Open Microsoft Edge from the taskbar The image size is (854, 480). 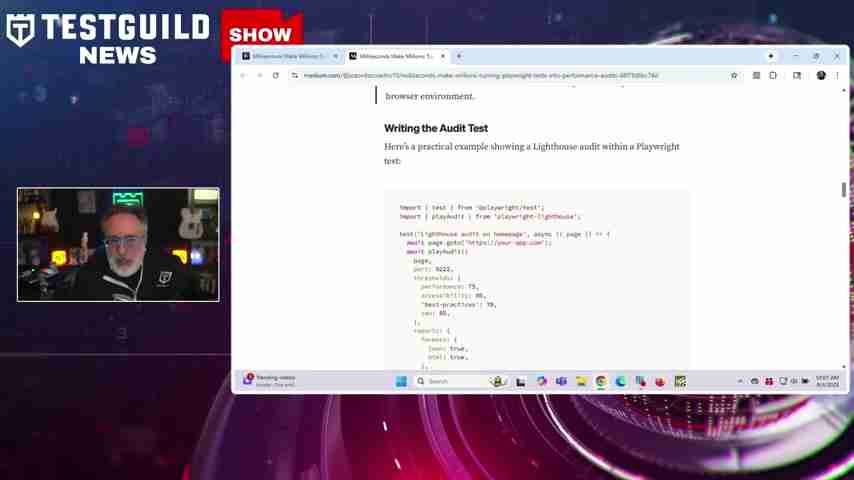pyautogui.click(x=621, y=381)
